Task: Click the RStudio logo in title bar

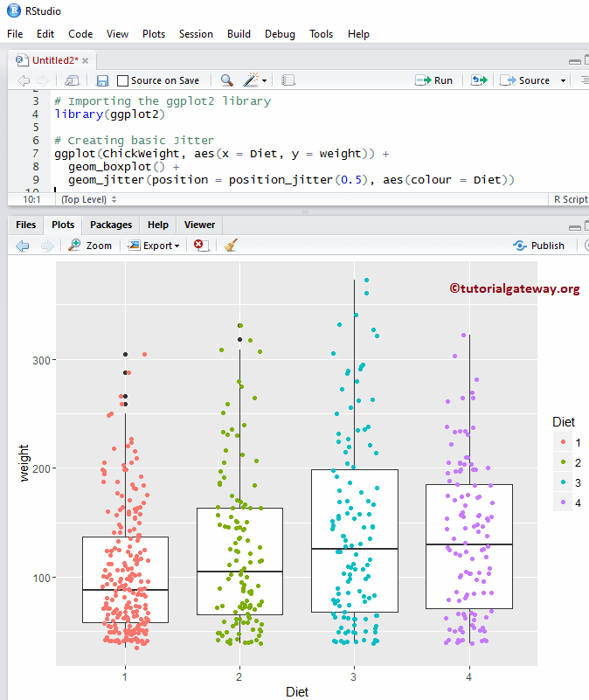Action: coord(14,10)
